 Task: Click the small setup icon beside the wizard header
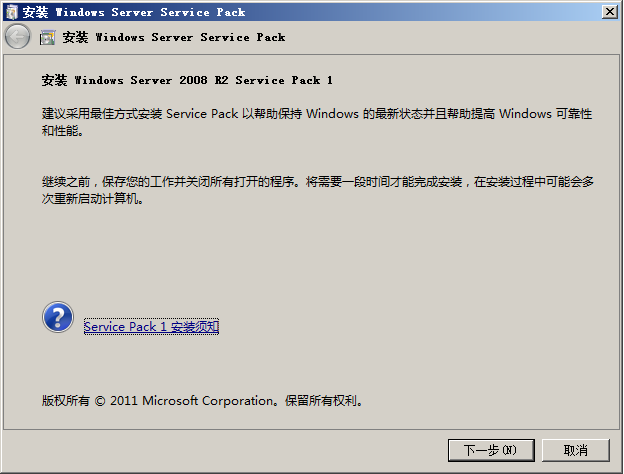(47, 37)
